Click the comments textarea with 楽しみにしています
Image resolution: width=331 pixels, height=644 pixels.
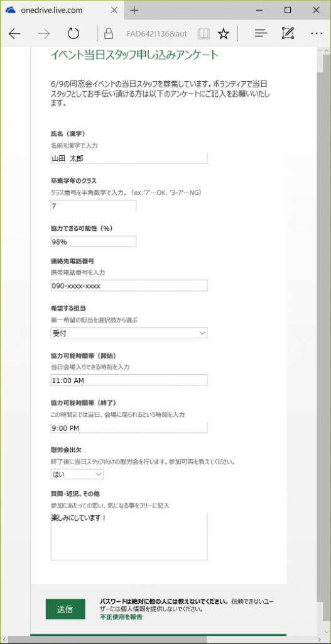tap(129, 536)
